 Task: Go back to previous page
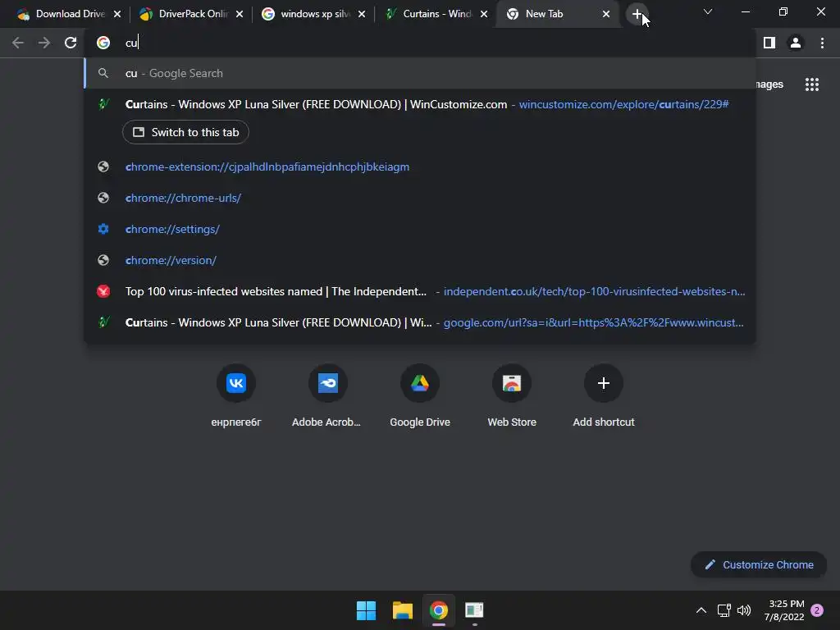click(18, 43)
